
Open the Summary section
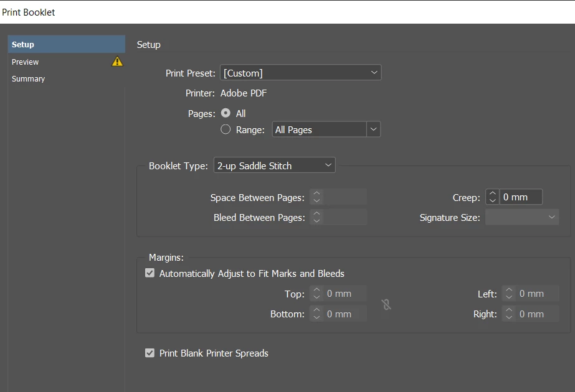[x=67, y=79]
